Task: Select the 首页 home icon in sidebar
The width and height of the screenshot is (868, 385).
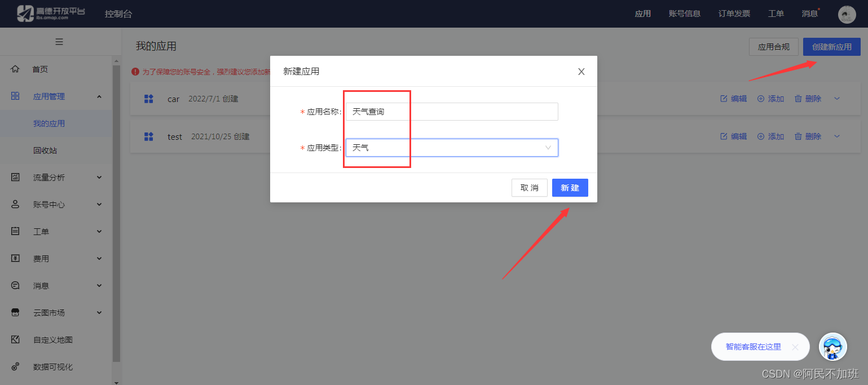Action: point(15,69)
